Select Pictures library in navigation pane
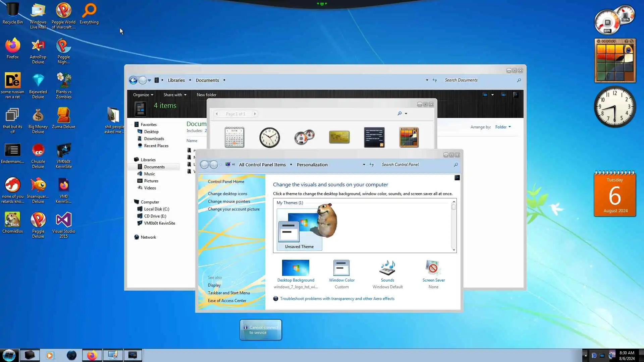The width and height of the screenshot is (644, 362). tap(151, 181)
